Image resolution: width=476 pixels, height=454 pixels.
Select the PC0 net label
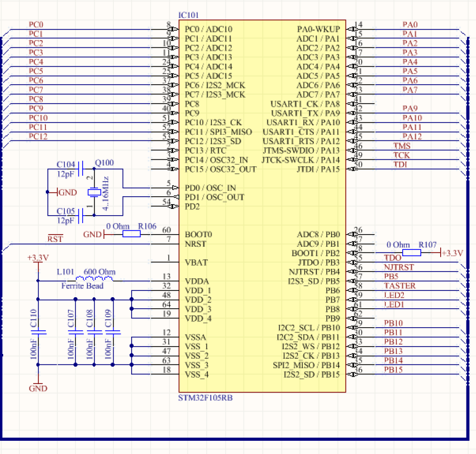pyautogui.click(x=36, y=24)
